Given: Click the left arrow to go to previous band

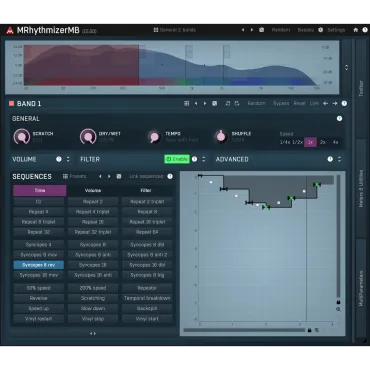Looking at the screenshot, I should (x=325, y=104).
